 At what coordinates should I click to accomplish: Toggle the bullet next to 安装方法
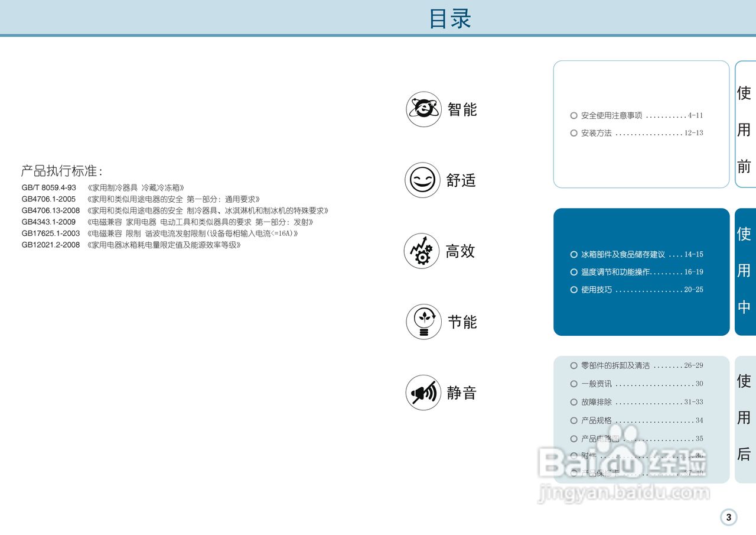pyautogui.click(x=573, y=133)
